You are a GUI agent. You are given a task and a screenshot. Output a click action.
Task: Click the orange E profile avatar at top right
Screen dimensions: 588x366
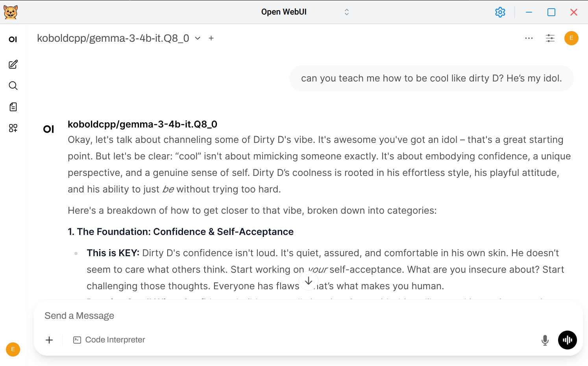pyautogui.click(x=571, y=38)
